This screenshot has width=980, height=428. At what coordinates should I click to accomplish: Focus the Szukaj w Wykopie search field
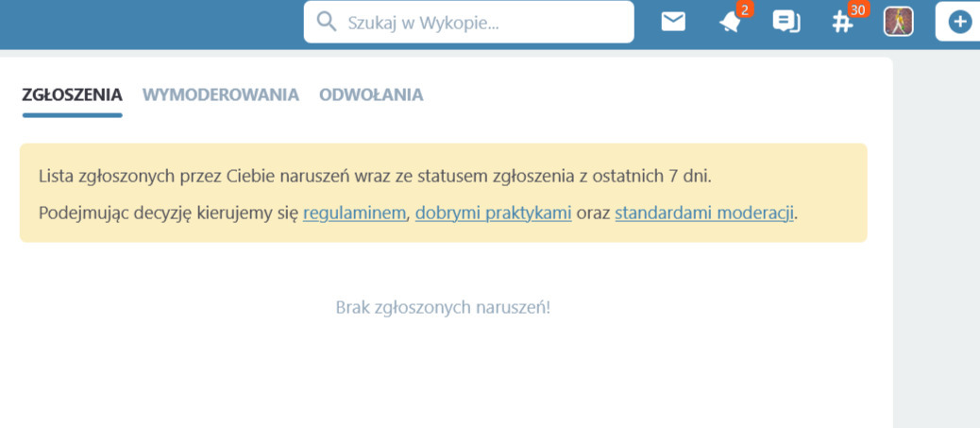[x=468, y=22]
